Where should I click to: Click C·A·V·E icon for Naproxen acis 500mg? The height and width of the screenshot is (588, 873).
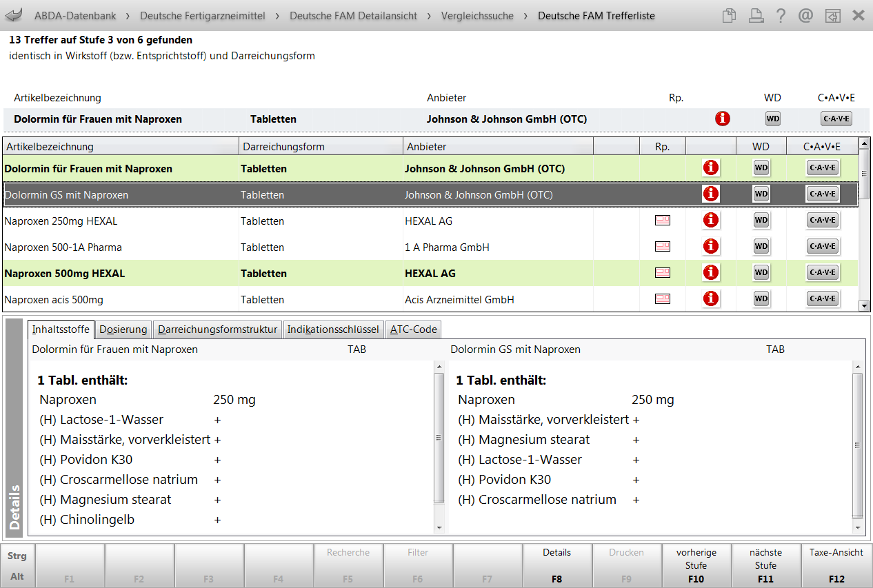click(823, 299)
